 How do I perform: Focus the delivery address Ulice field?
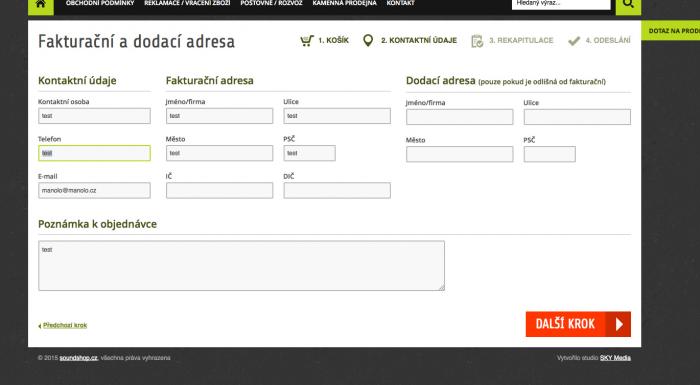pos(577,117)
